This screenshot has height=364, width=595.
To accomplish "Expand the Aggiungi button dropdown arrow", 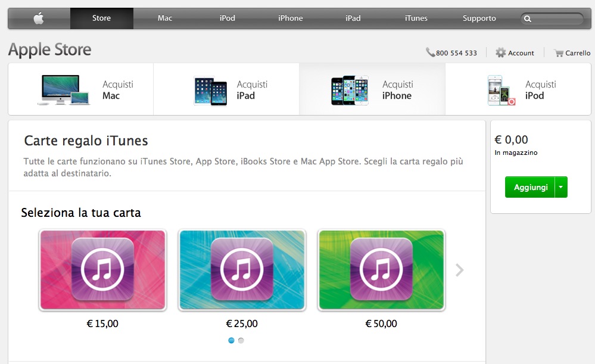I will pos(561,186).
